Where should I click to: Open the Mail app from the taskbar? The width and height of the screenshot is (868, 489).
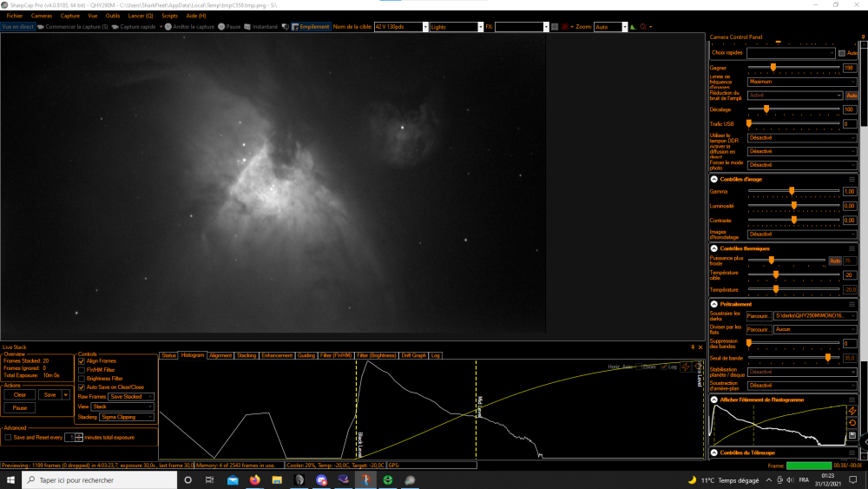point(233,480)
